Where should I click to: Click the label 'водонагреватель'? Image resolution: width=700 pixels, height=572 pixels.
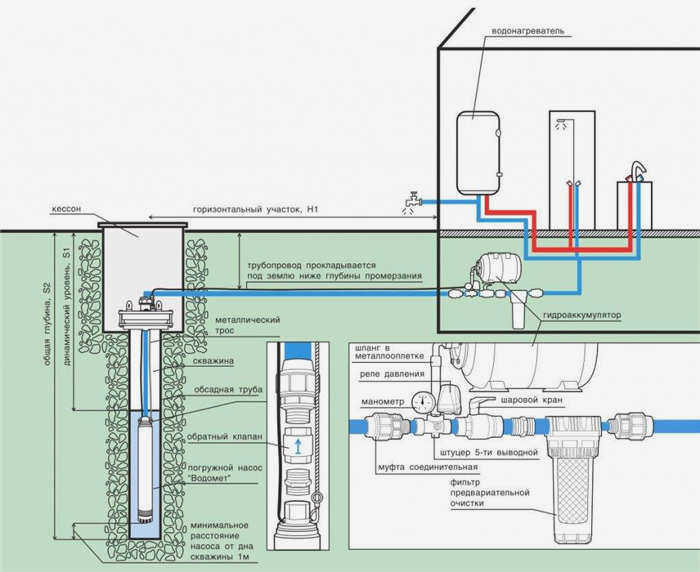pyautogui.click(x=528, y=32)
